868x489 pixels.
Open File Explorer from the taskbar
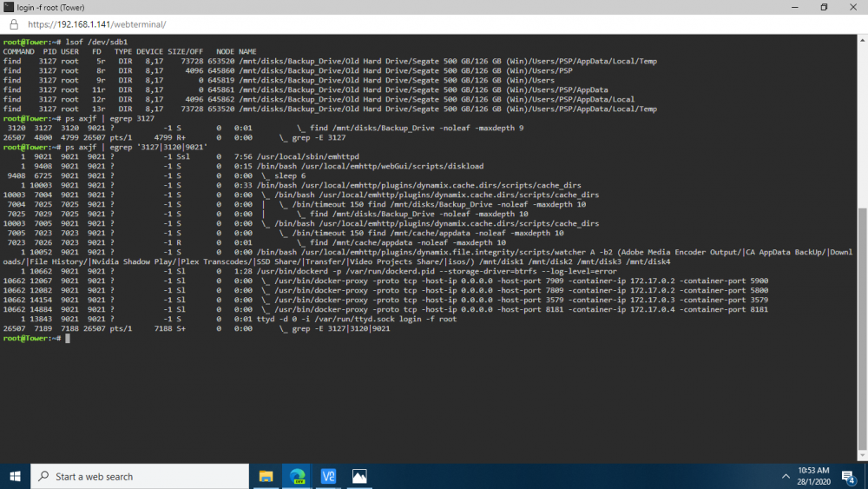pyautogui.click(x=266, y=476)
